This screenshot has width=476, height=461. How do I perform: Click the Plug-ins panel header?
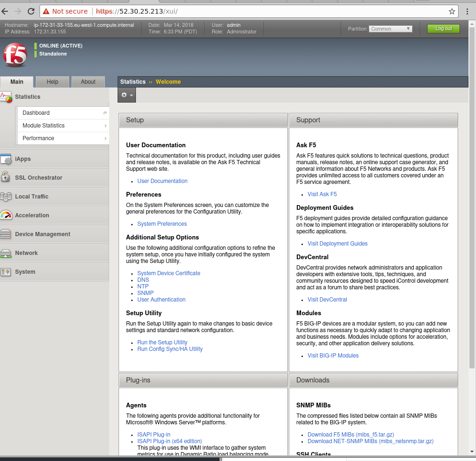pyautogui.click(x=203, y=380)
